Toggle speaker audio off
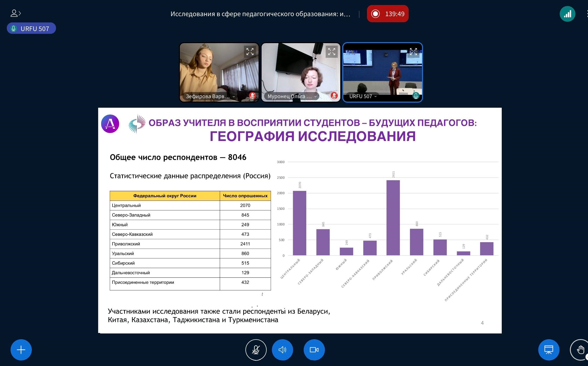 coord(282,350)
